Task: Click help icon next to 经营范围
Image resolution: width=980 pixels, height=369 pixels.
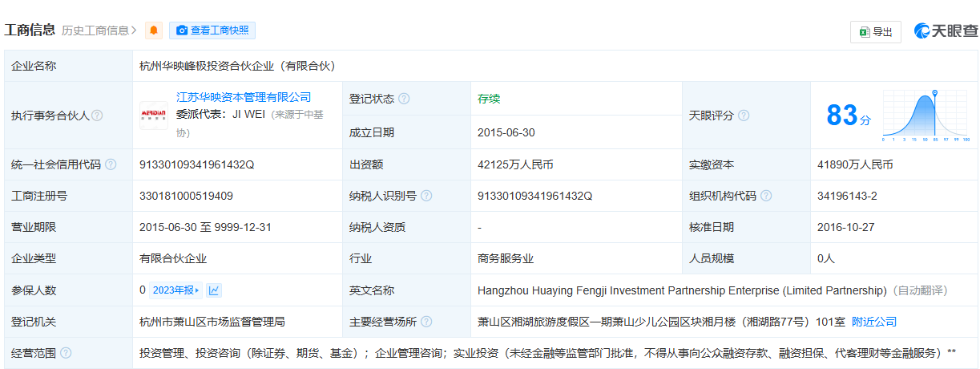Action: [66, 353]
